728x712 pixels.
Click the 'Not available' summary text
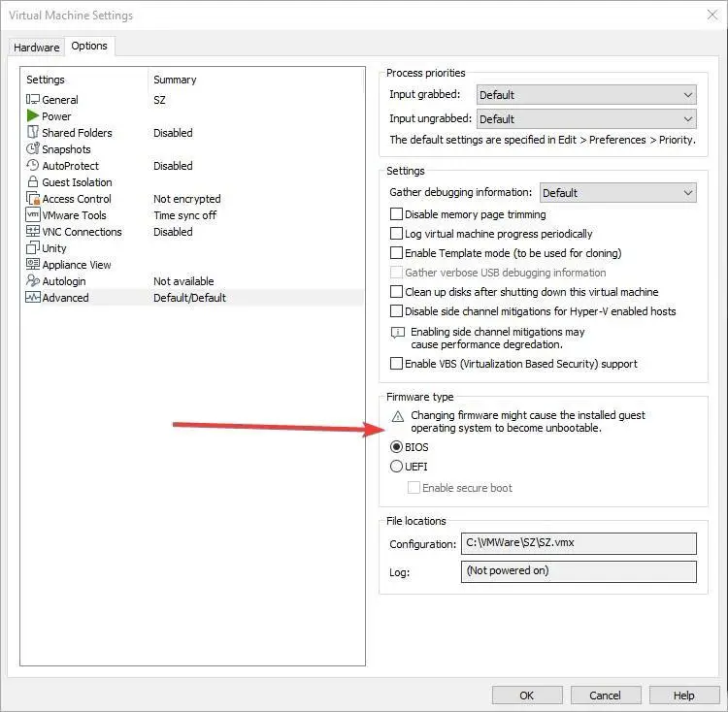183,281
